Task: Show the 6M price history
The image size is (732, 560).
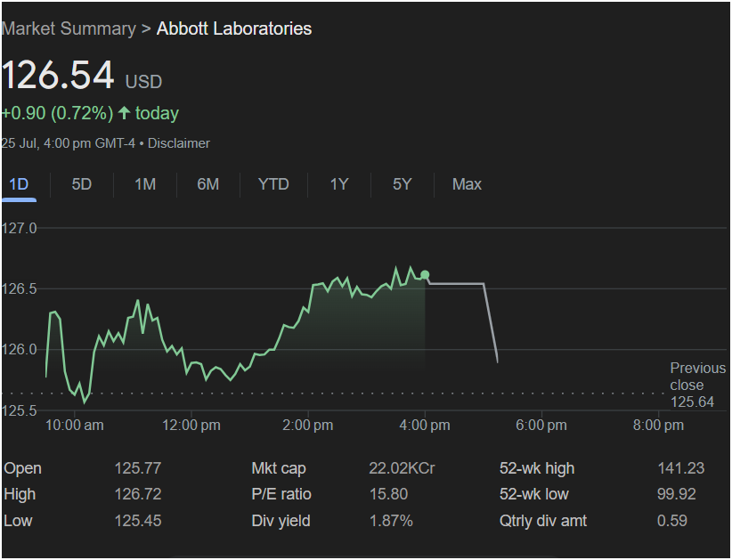Action: click(208, 184)
